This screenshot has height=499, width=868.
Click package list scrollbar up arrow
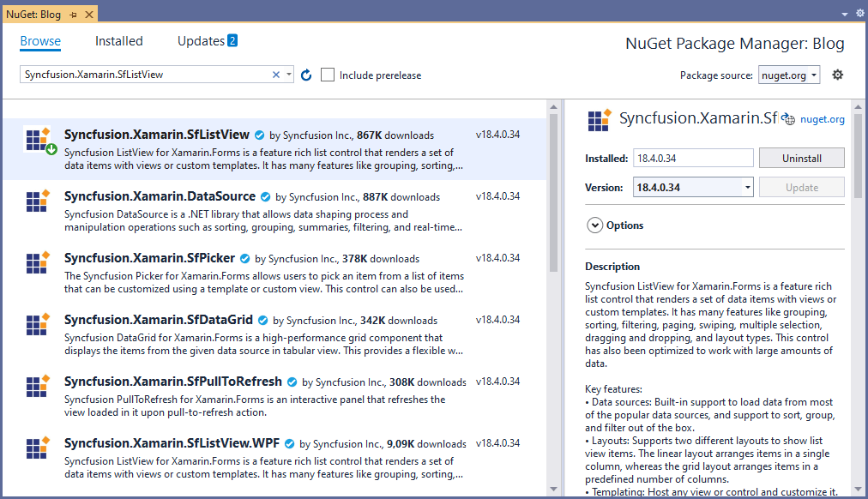(553, 107)
